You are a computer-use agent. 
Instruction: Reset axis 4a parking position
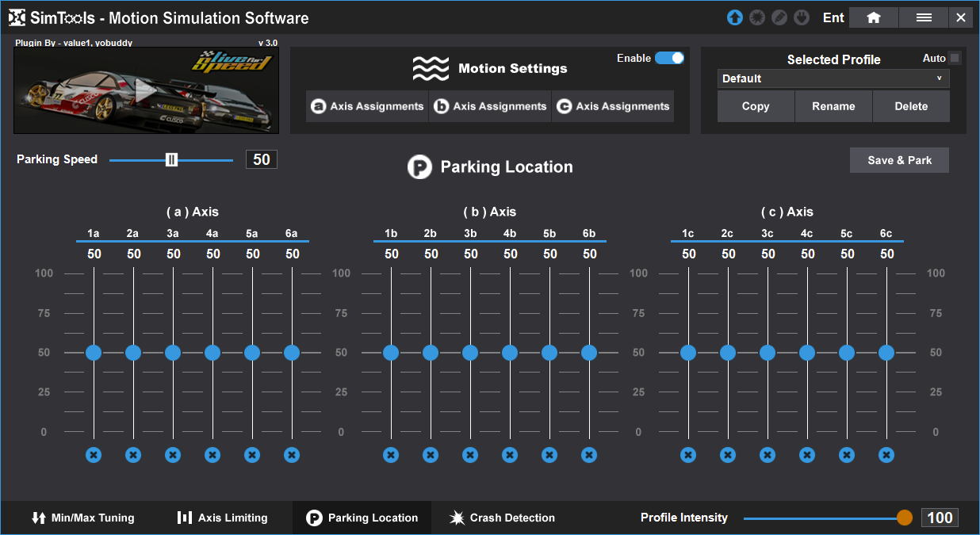(x=212, y=455)
